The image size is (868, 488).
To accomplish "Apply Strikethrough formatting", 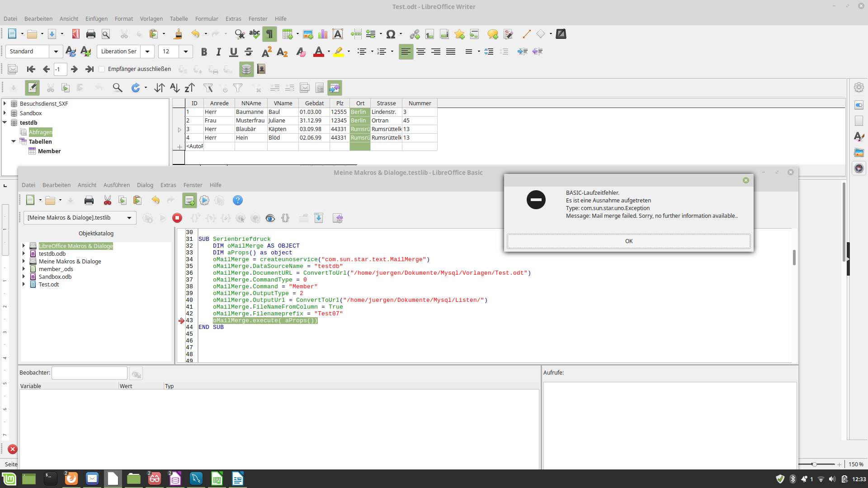I will [x=248, y=52].
